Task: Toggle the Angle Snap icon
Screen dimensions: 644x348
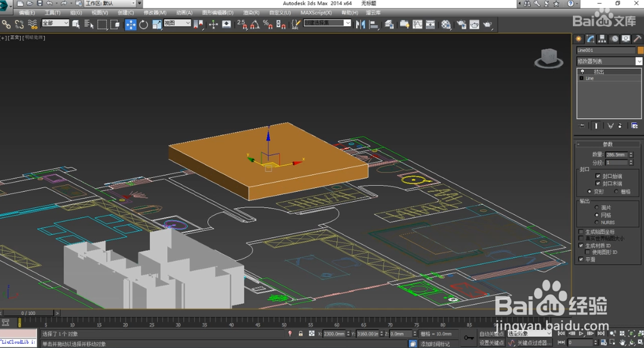Action: point(255,24)
